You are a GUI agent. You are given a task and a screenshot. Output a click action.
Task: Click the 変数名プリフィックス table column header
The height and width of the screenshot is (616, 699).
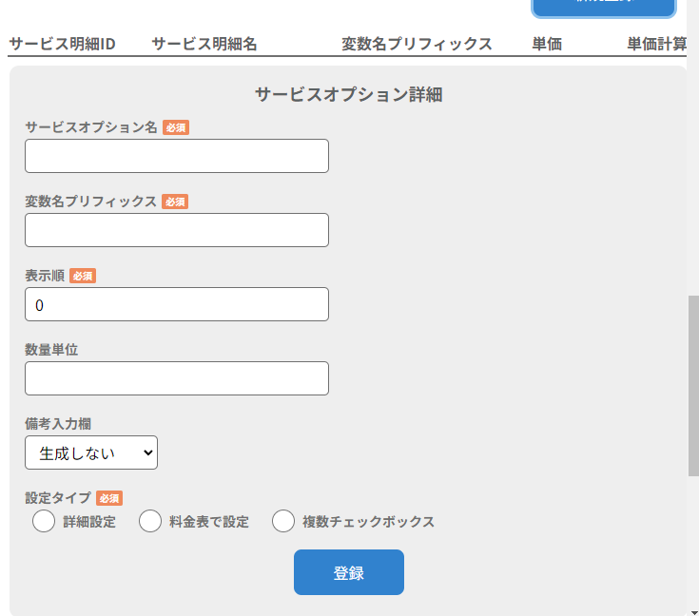point(417,44)
